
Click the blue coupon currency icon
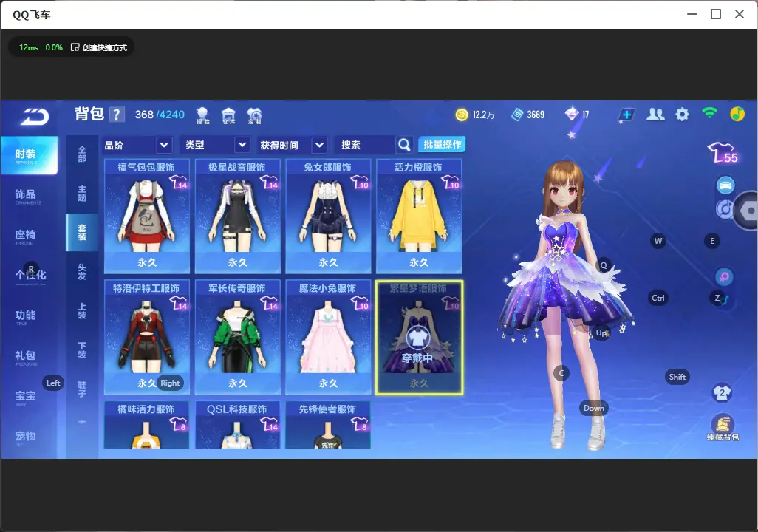[x=517, y=115]
